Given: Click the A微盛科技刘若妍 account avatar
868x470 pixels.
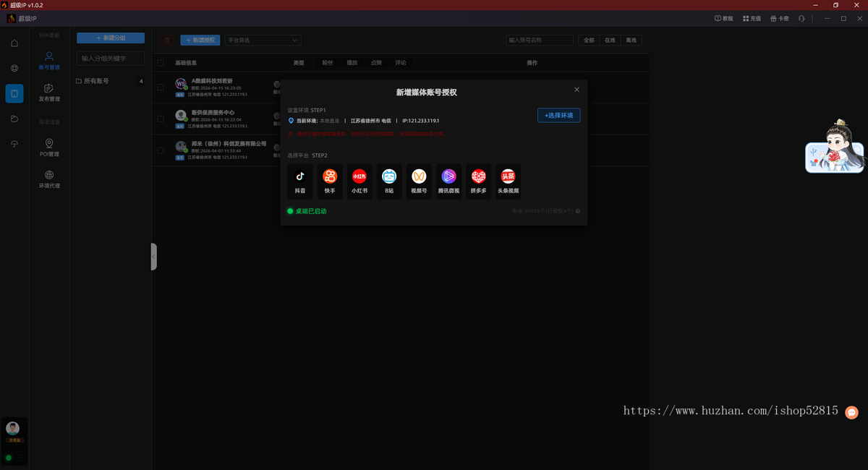Looking at the screenshot, I should tap(181, 84).
